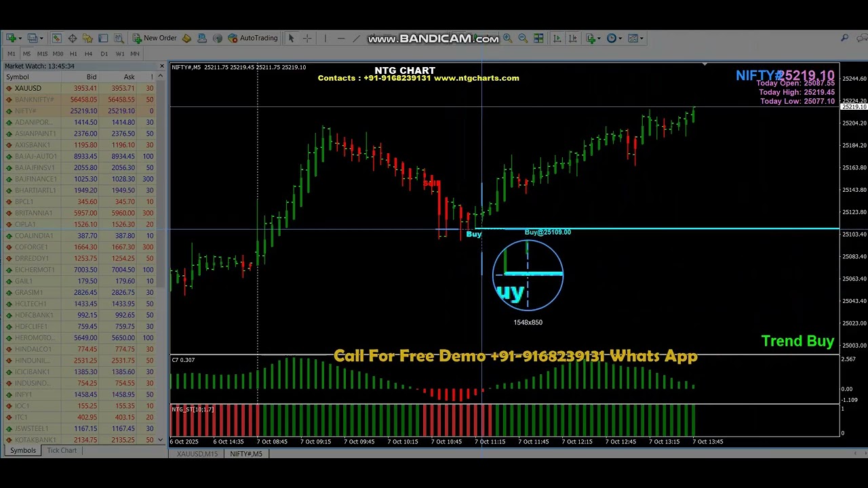Switch to the XAUUSD,M15 chart tab

click(197, 453)
